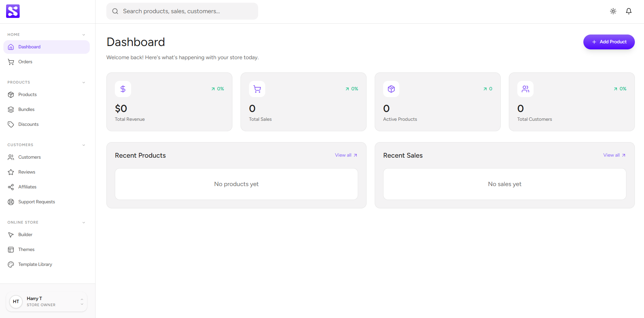644x318 pixels.
Task: View all recent sales
Action: click(x=614, y=155)
